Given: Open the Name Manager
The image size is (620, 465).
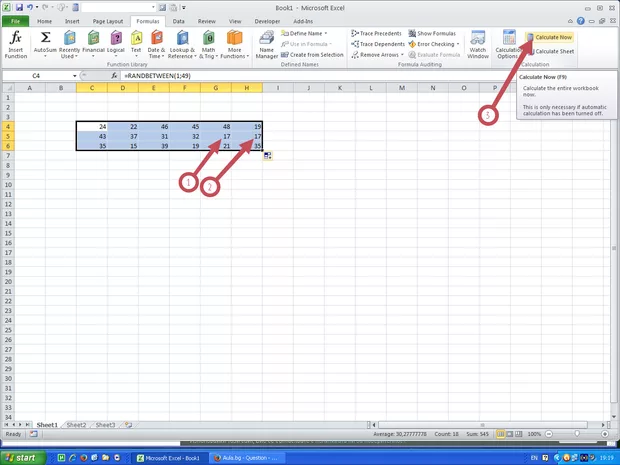Looking at the screenshot, I should point(267,45).
